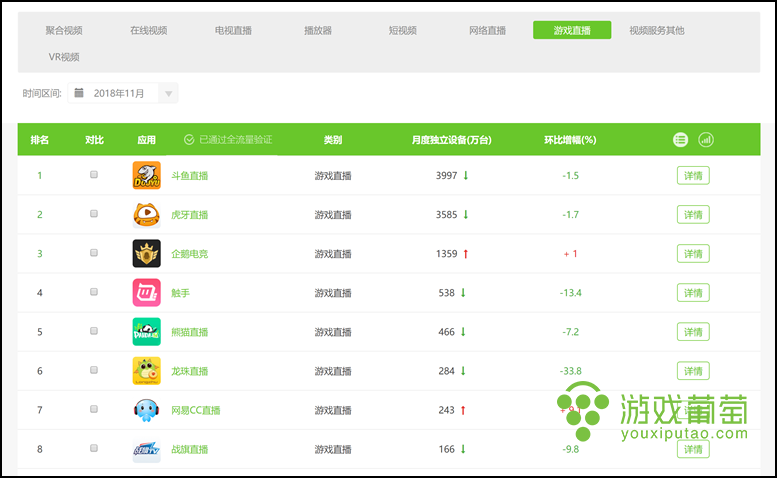Click the calendar icon in date picker
The width and height of the screenshot is (777, 478).
pyautogui.click(x=79, y=93)
